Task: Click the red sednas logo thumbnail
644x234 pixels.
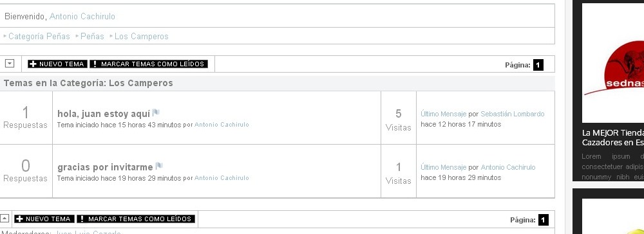Action: (613, 64)
